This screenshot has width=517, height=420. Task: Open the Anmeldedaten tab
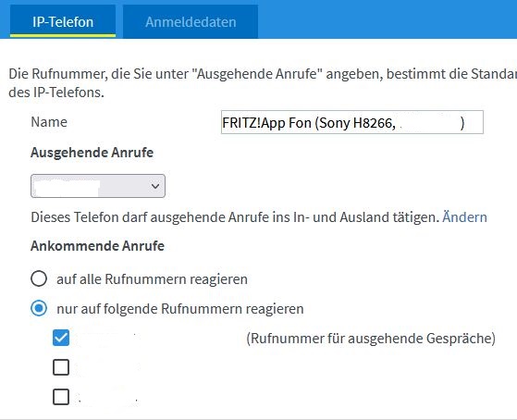coord(191,22)
